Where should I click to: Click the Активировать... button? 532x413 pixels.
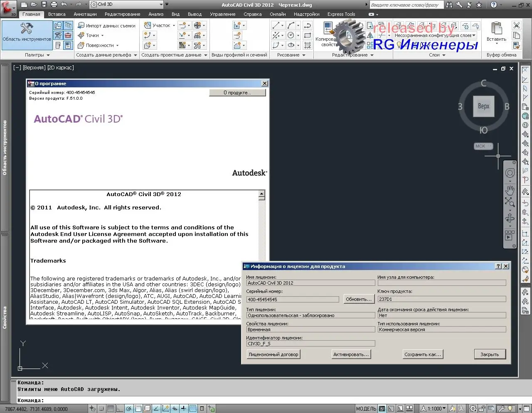click(351, 354)
